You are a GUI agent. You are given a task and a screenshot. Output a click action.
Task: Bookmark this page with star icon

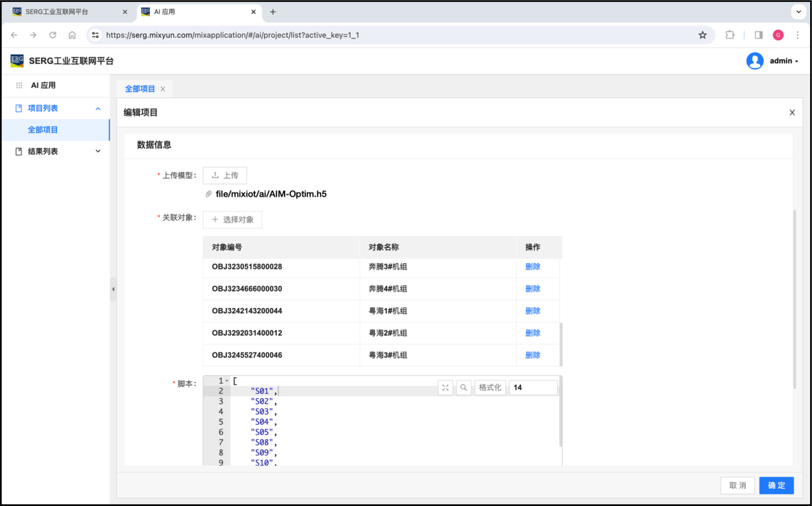point(702,35)
